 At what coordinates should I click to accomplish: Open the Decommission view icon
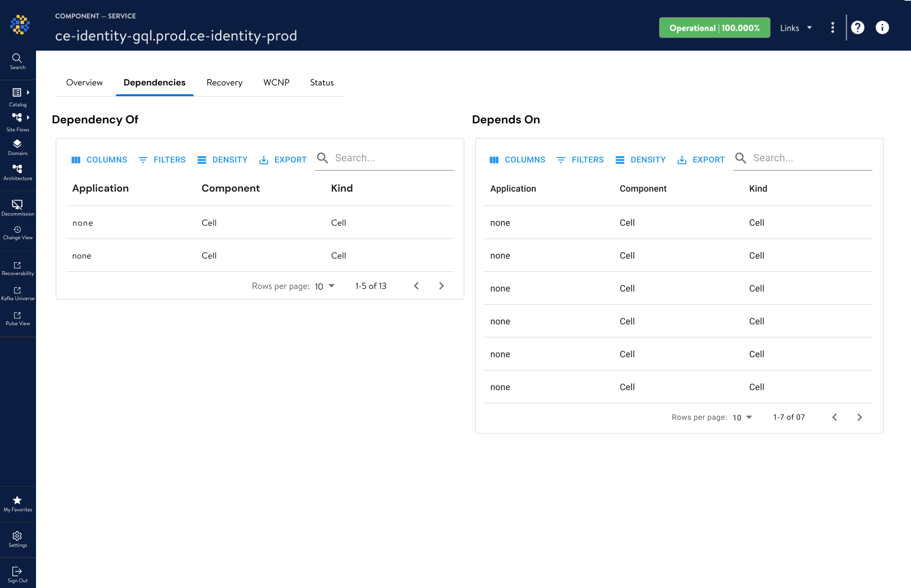click(17, 204)
